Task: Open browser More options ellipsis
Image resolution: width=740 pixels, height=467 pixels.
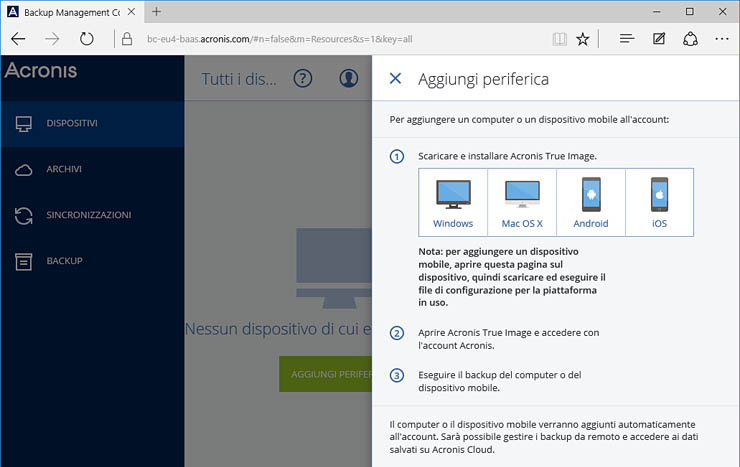Action: point(722,39)
